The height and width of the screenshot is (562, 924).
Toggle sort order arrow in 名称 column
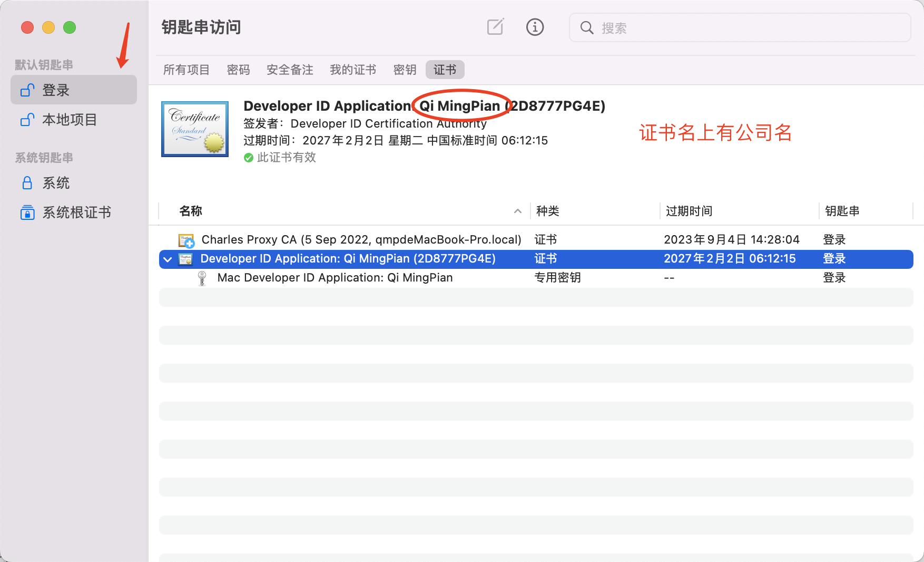(x=518, y=211)
